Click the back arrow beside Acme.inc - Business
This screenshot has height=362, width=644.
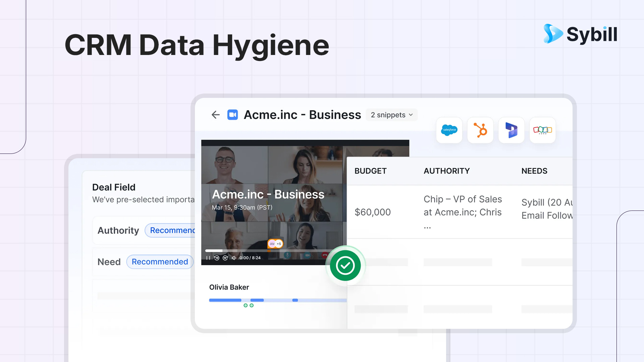coord(216,115)
